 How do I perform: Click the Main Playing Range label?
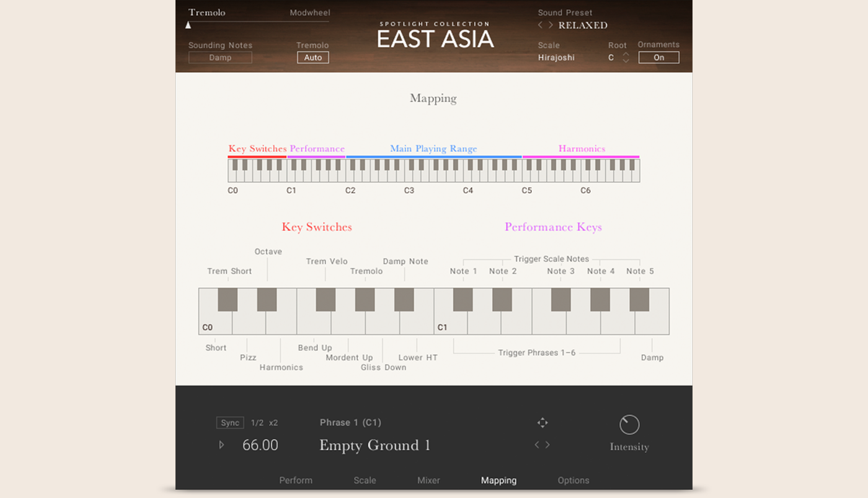(x=433, y=149)
